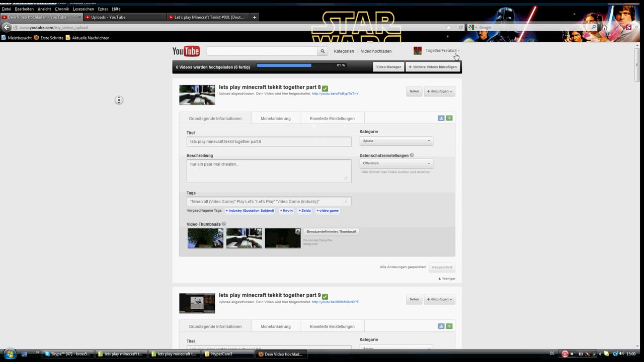Open the Chronik menu
The image size is (644, 362).
(x=62, y=9)
